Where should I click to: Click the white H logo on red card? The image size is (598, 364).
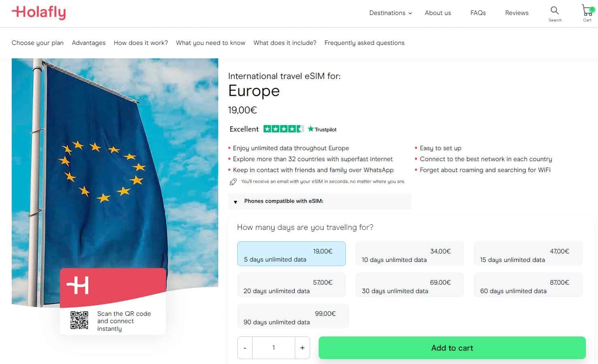(78, 285)
